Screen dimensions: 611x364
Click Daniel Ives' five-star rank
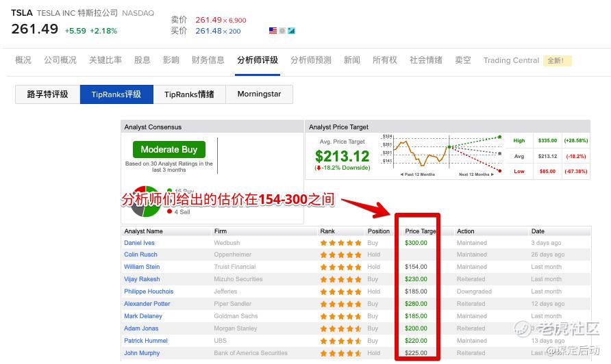click(341, 243)
